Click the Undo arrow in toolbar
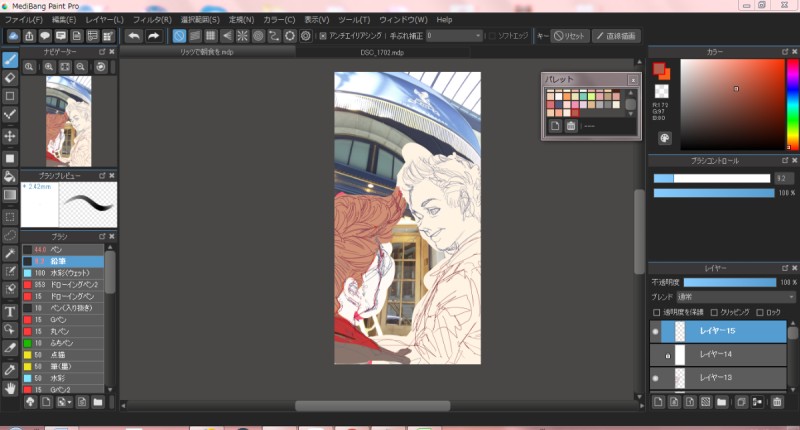Viewport: 800px width, 430px height. (134, 36)
